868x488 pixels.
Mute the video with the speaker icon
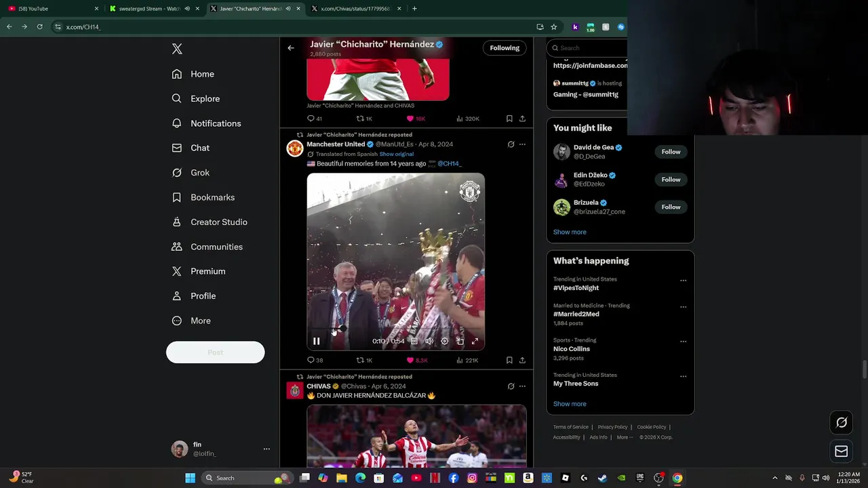tap(429, 341)
